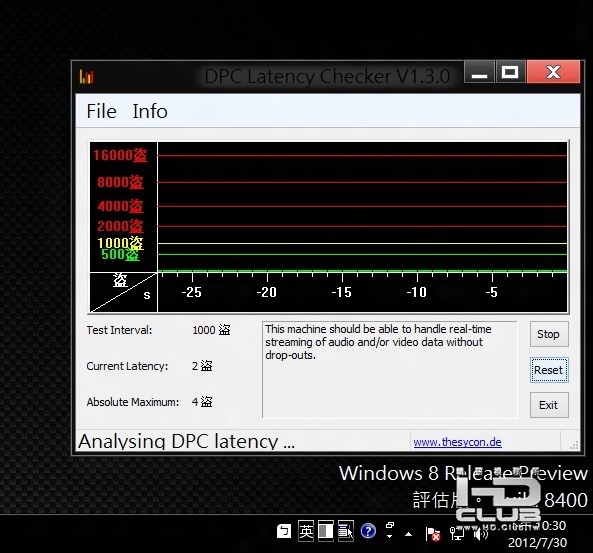The image size is (593, 553).
Task: Click the message text box about drop-outs
Action: tap(390, 370)
